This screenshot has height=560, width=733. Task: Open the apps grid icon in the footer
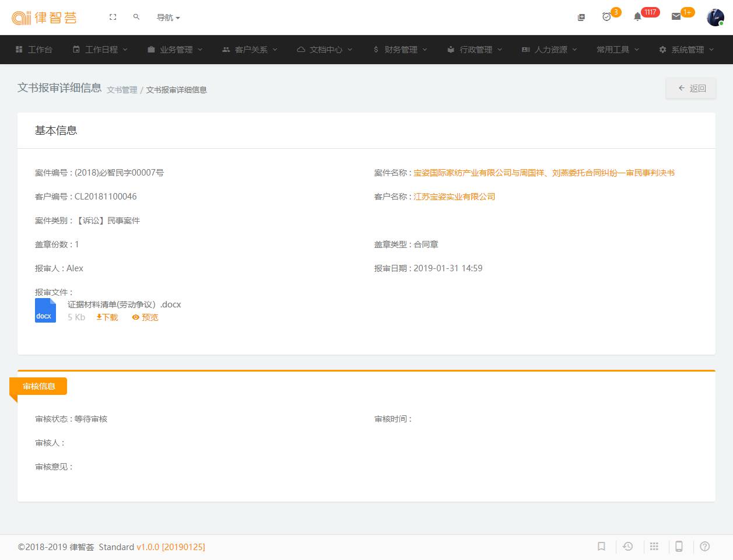pos(654,547)
